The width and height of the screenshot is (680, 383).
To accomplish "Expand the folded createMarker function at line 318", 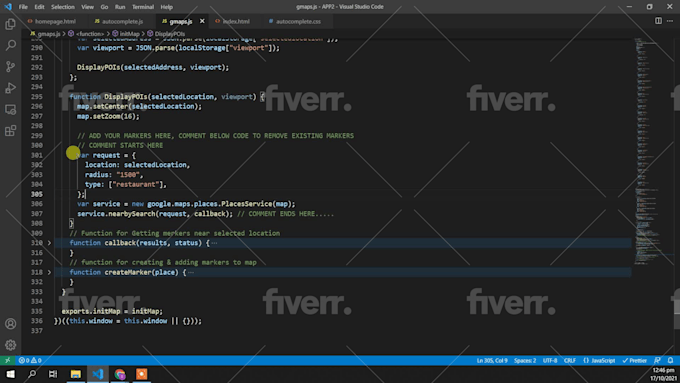I will click(49, 272).
